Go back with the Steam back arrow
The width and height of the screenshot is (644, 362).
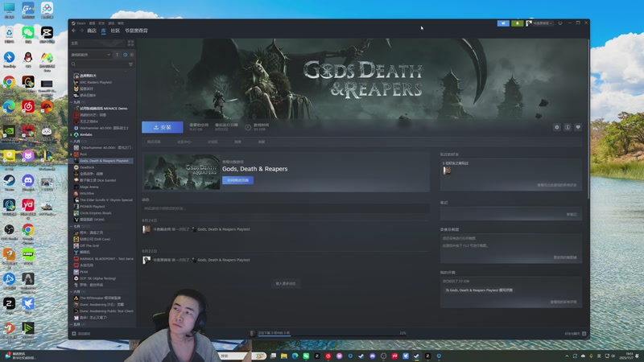(x=74, y=31)
